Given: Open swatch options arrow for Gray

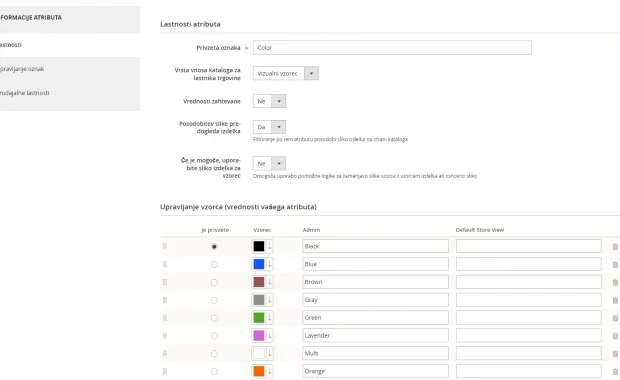Looking at the screenshot, I should click(x=270, y=299).
